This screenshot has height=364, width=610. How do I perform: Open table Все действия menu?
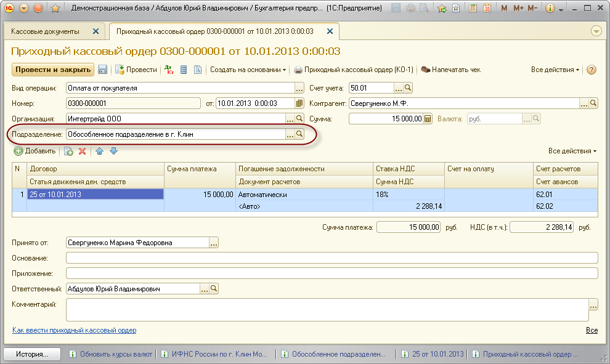[x=572, y=151]
